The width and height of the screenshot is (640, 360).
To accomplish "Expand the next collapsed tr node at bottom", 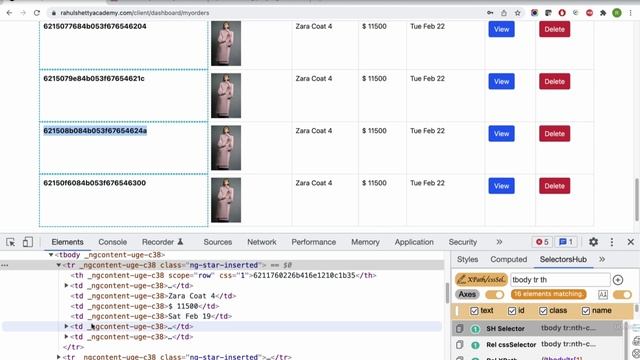I will [x=59, y=357].
